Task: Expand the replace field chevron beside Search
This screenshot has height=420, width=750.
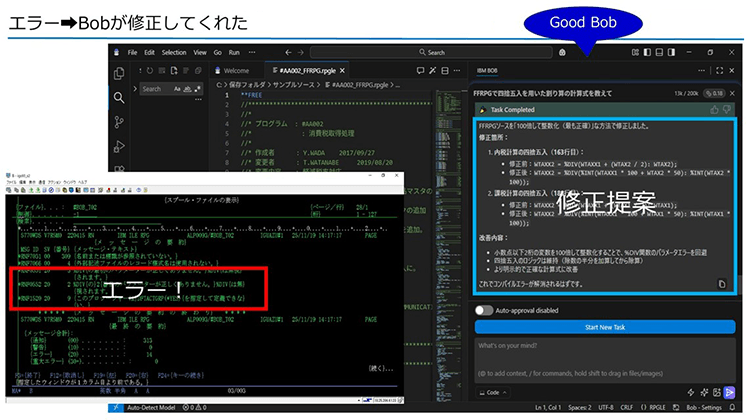Action: (x=135, y=89)
